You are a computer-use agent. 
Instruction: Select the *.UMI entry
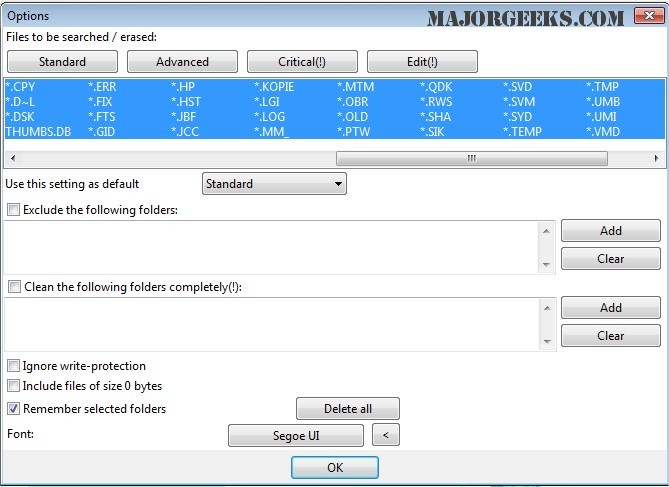[601, 117]
